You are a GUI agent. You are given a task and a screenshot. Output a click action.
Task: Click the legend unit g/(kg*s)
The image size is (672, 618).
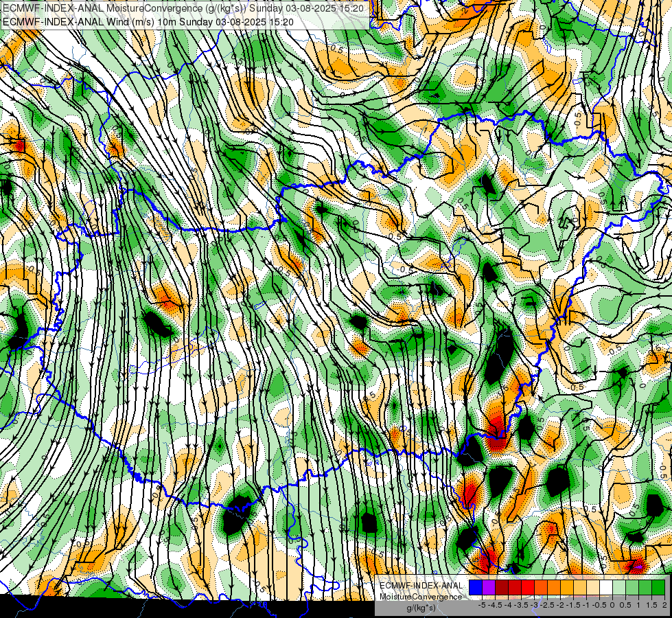tap(421, 608)
